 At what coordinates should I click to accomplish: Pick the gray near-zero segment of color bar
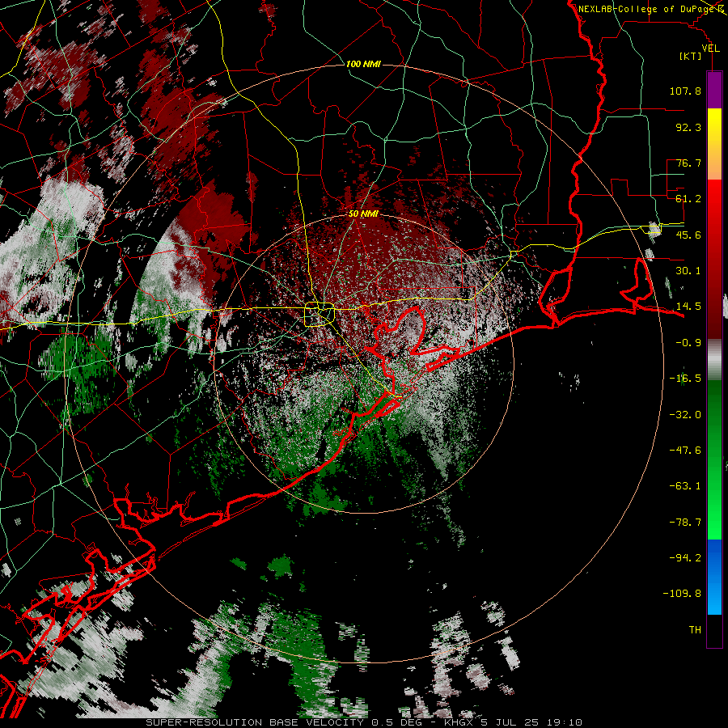(714, 360)
